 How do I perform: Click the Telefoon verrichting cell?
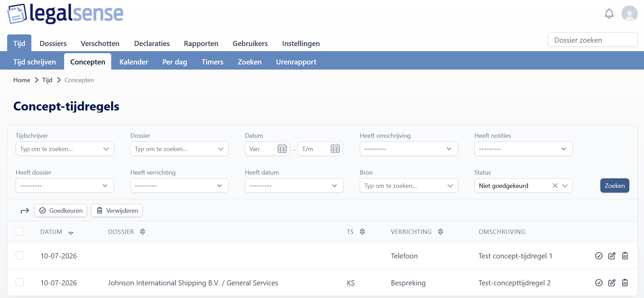(404, 256)
